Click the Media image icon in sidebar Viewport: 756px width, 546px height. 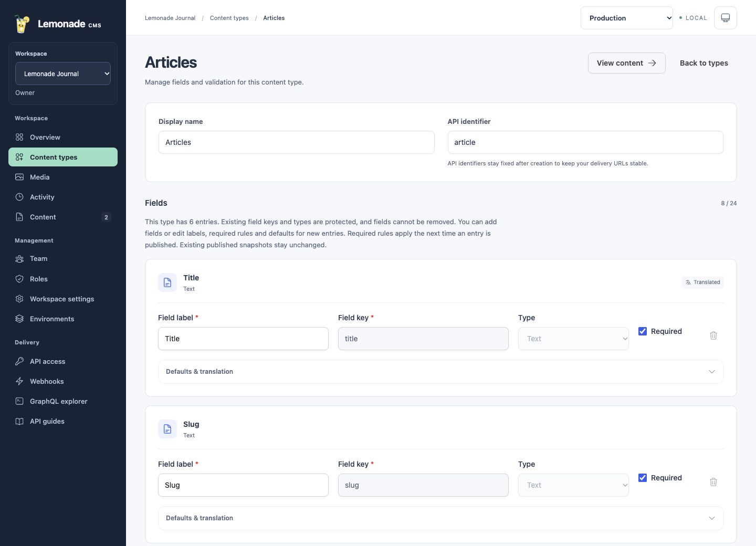(19, 177)
